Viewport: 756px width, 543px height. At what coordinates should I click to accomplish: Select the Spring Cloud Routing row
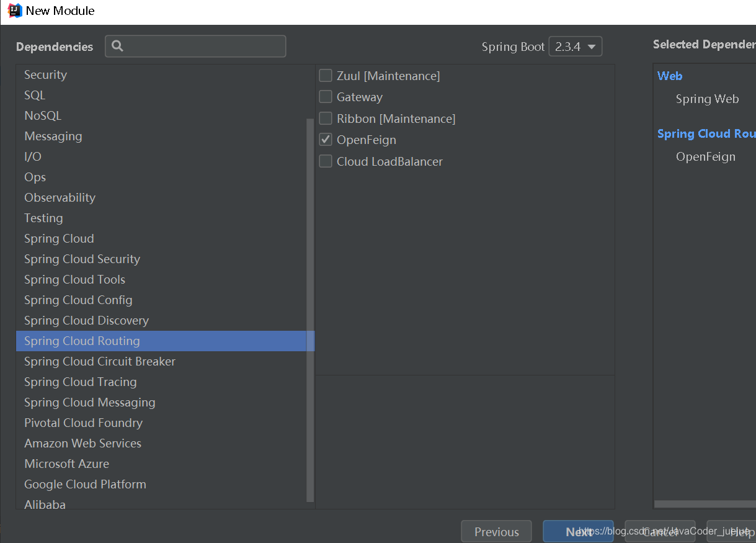(165, 341)
